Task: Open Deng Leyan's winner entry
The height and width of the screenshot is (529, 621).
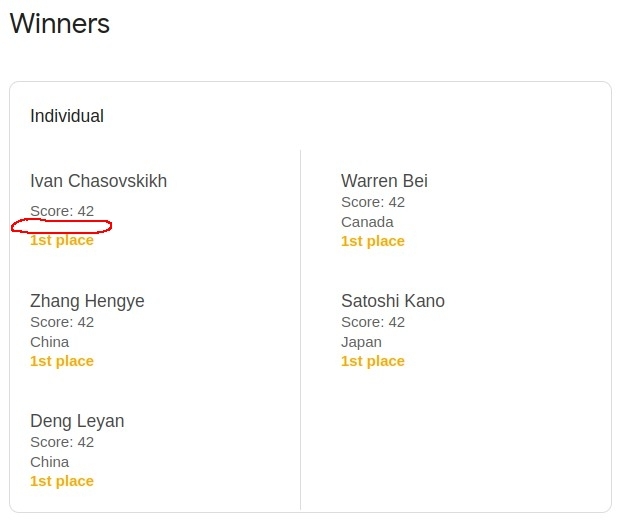Action: [77, 421]
